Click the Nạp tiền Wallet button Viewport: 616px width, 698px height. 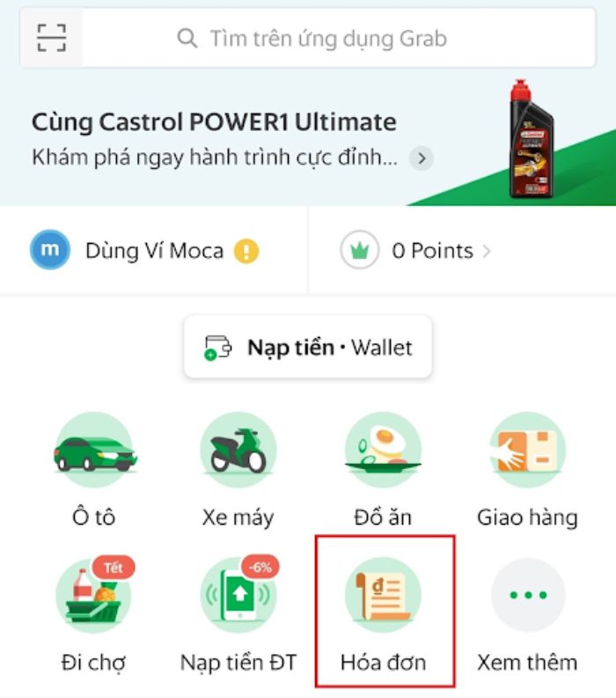click(x=308, y=347)
